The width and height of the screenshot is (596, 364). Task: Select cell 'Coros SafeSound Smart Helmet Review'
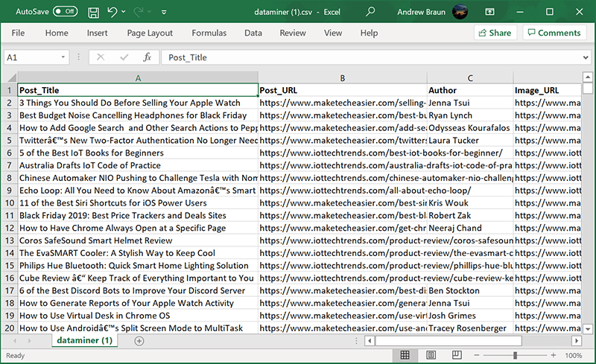click(138, 240)
